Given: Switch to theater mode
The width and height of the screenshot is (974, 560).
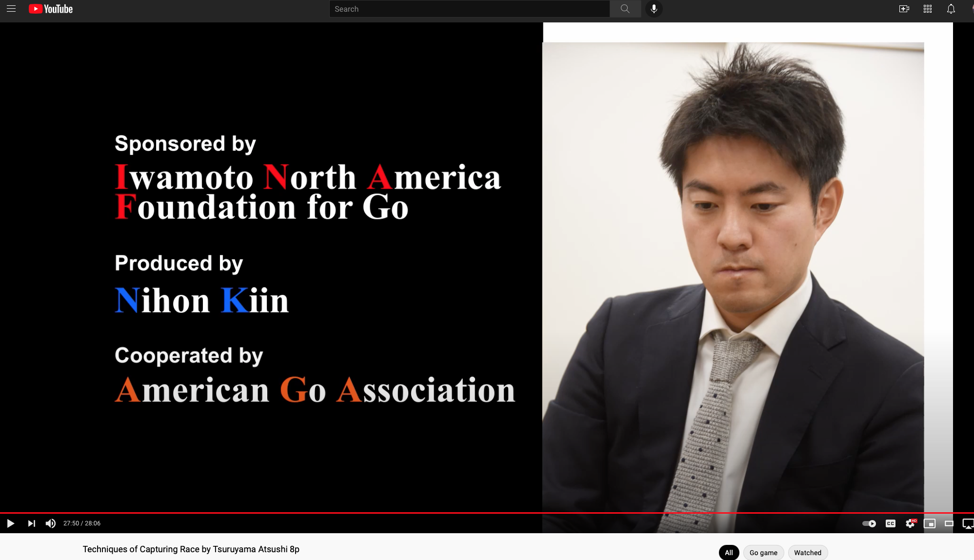Looking at the screenshot, I should 949,523.
